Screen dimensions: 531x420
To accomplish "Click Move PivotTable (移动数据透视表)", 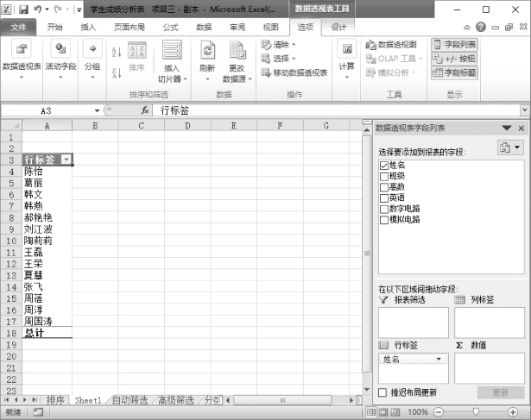I will pyautogui.click(x=294, y=72).
